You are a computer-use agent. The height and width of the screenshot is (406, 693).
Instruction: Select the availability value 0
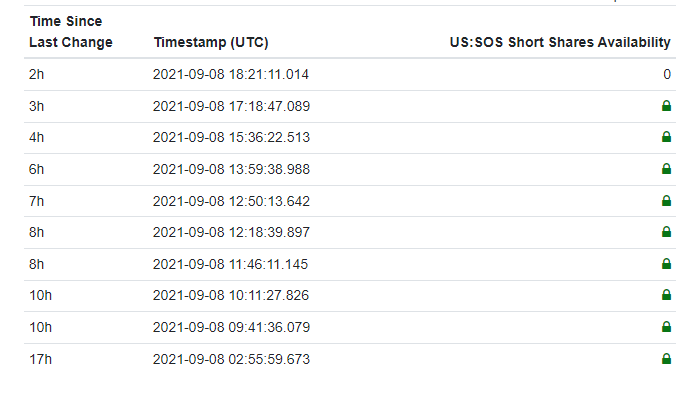tap(667, 74)
